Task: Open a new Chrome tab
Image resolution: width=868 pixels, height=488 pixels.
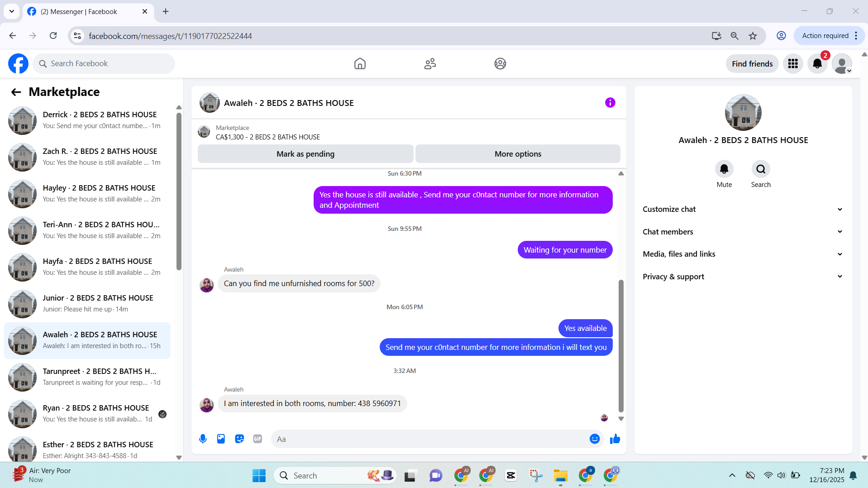Action: tap(166, 11)
